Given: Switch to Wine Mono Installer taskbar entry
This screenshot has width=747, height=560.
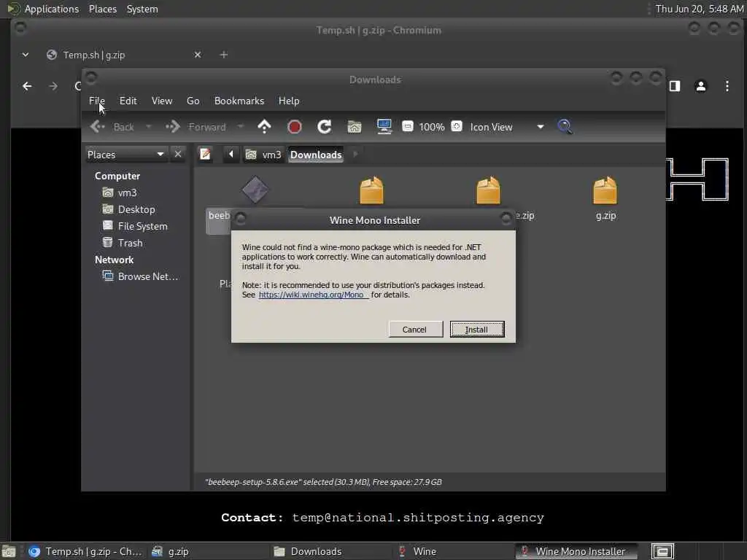Looking at the screenshot, I should click(x=576, y=551).
